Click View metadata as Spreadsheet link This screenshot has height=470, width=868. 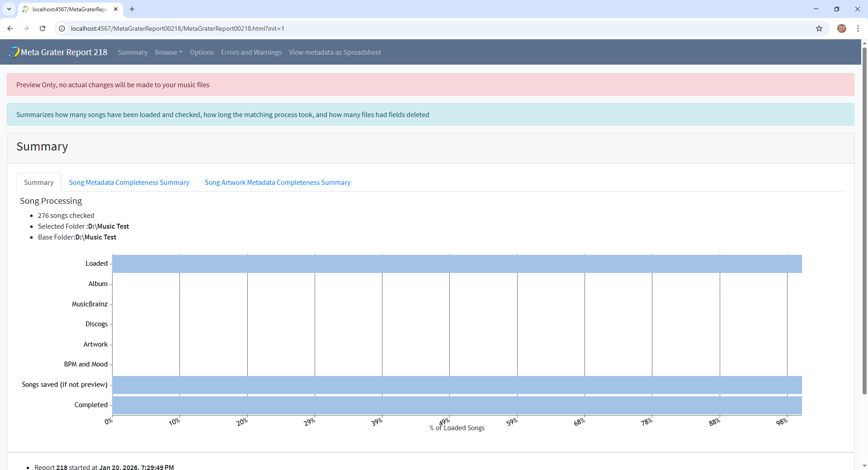coord(335,52)
